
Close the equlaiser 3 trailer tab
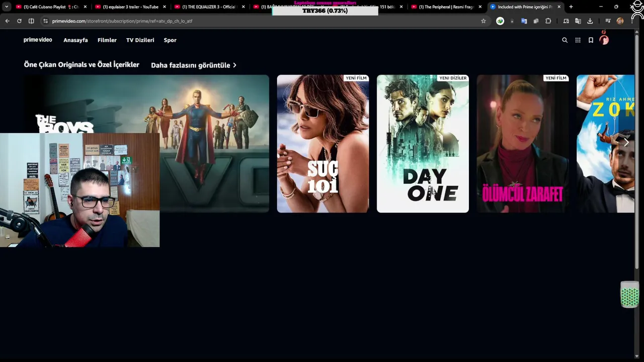164,7
